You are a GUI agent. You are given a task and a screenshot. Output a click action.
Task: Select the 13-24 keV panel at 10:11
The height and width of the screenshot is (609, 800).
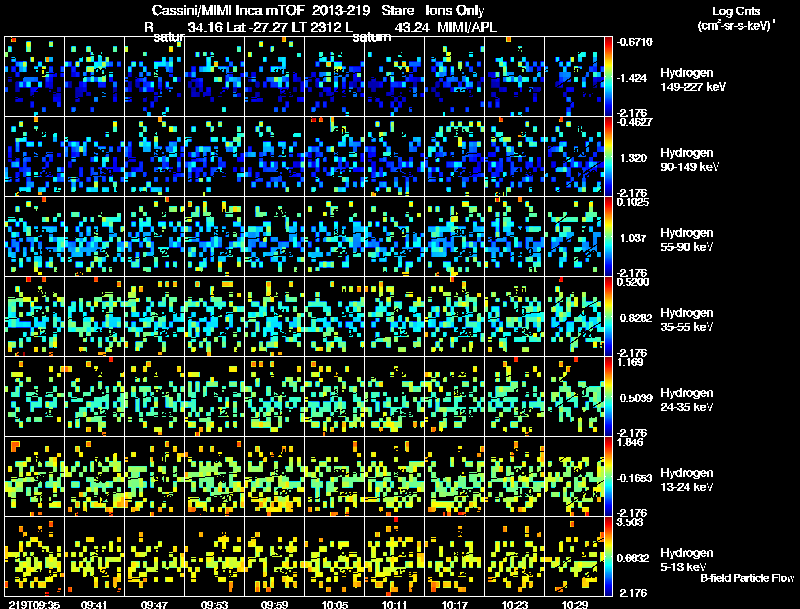click(x=394, y=476)
